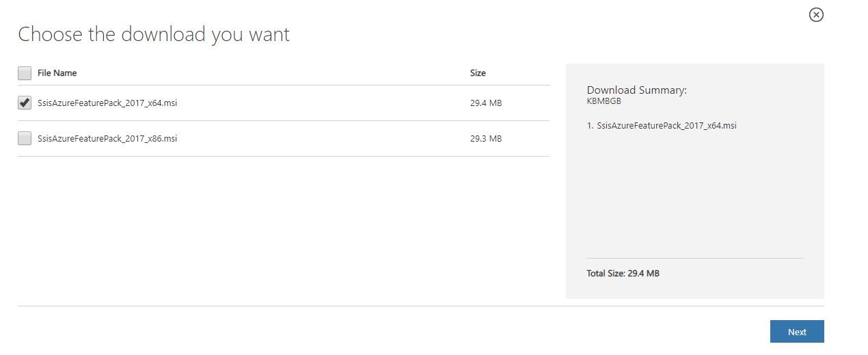Click blank space in the x64 file row
The image size is (868, 355).
coord(321,103)
